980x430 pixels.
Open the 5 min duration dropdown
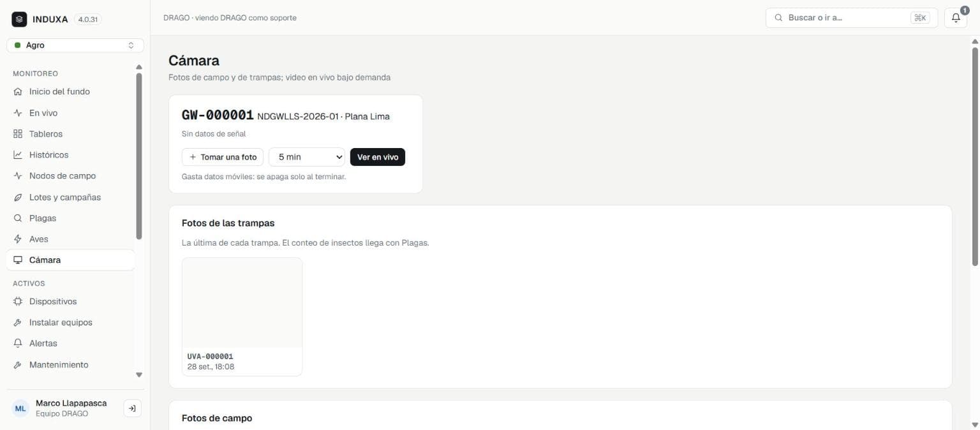pyautogui.click(x=307, y=157)
